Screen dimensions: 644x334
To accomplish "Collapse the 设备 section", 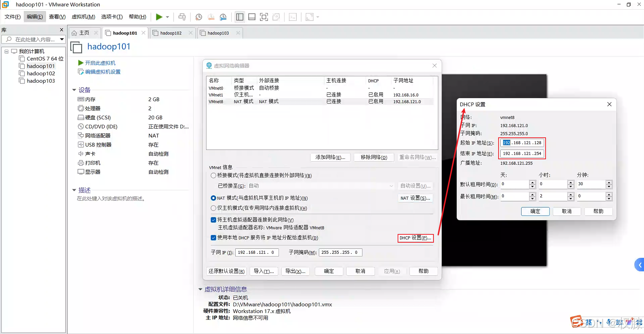I will pos(74,90).
